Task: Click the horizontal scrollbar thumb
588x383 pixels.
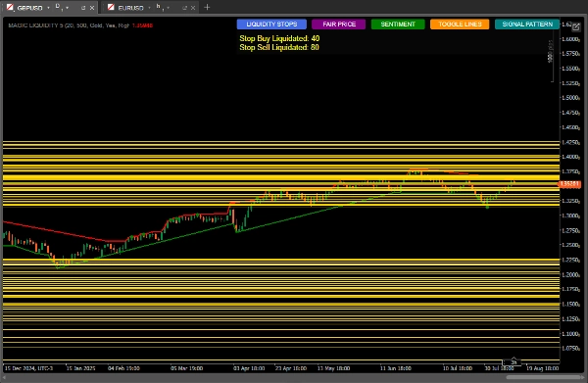Action: [x=544, y=377]
